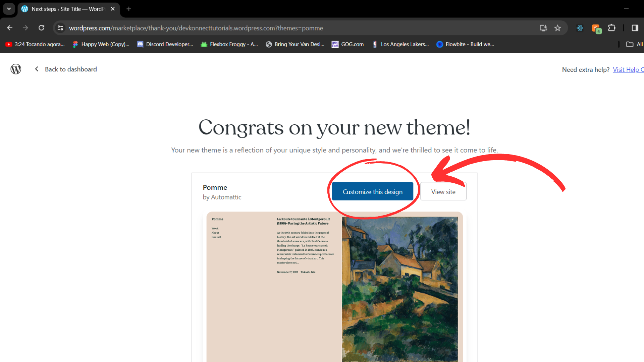Click the View site button
The height and width of the screenshot is (362, 644).
[x=443, y=191]
